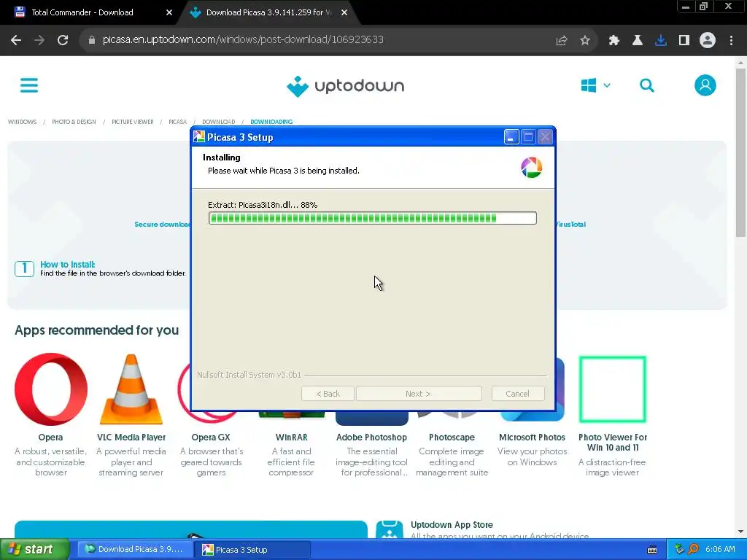
Task: Click the page vertical scrollbar
Action: click(740, 152)
